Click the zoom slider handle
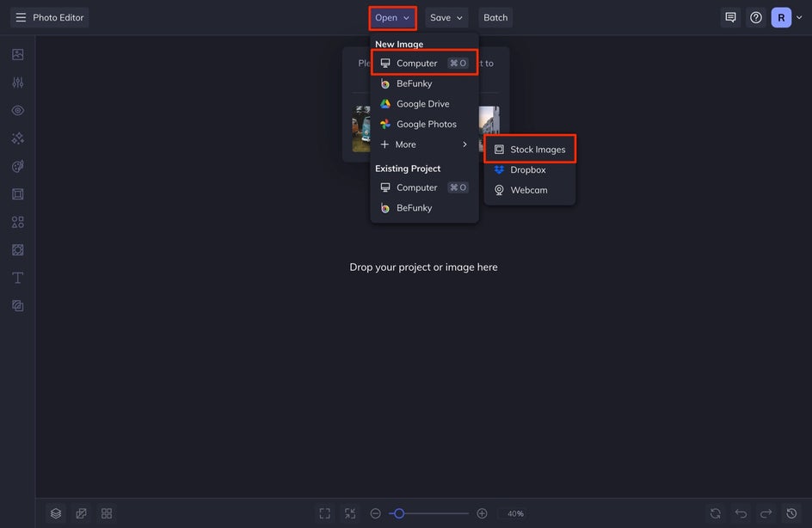Screen dimensions: 812x528 [x=399, y=513]
